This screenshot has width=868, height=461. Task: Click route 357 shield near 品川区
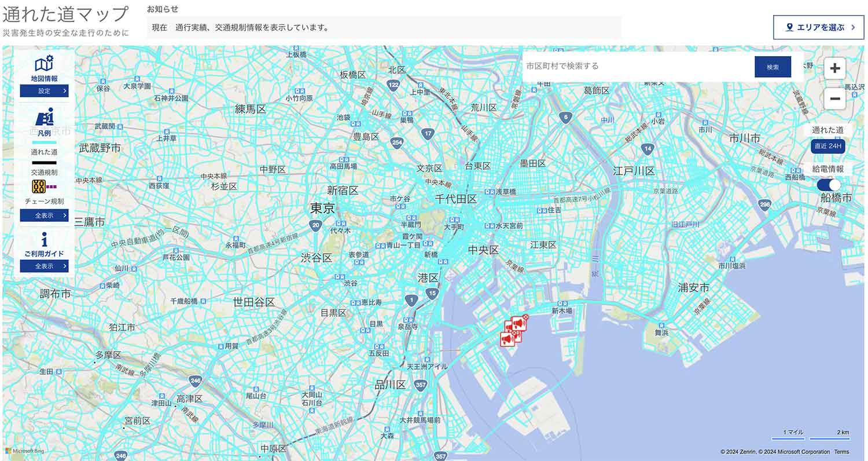(421, 385)
